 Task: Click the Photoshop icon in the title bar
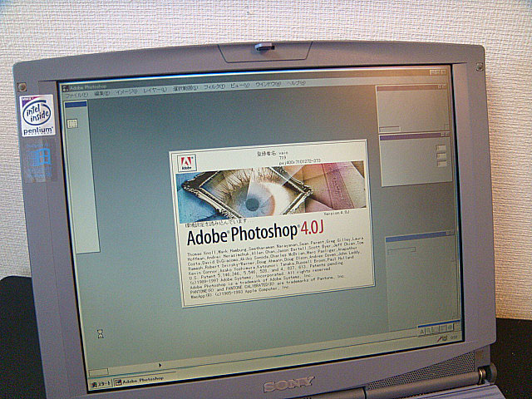(66, 89)
